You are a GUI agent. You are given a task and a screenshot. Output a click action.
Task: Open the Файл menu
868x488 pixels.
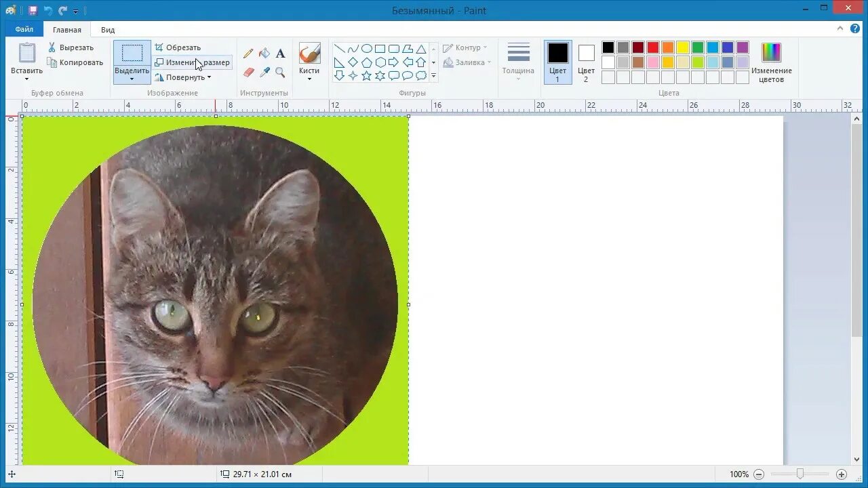(x=24, y=29)
